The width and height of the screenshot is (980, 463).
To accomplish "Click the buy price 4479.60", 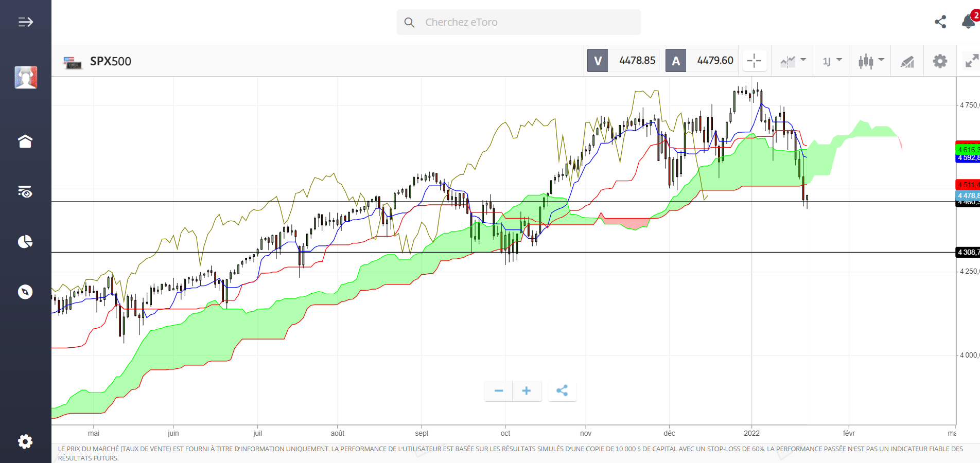I will (715, 61).
